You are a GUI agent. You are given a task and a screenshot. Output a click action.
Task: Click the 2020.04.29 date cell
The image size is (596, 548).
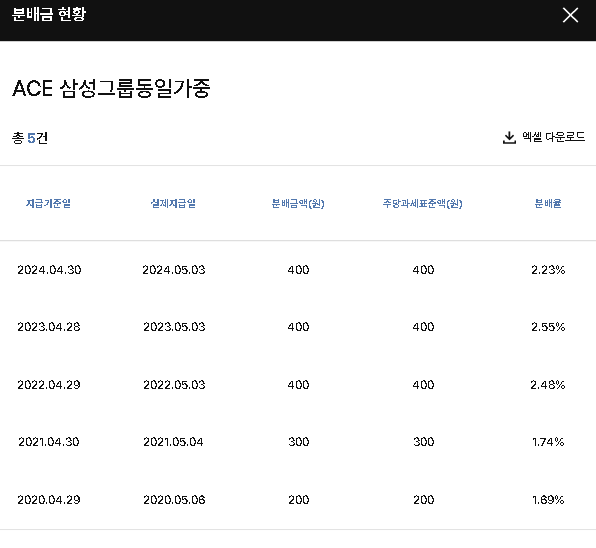(49, 499)
